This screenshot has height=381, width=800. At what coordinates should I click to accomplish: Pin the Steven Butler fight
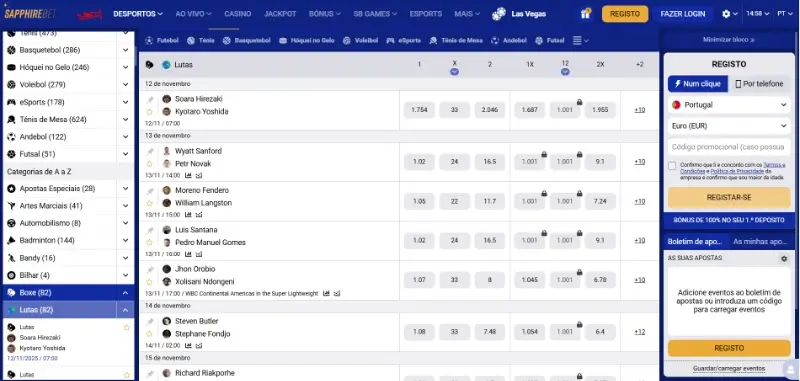coord(149,321)
